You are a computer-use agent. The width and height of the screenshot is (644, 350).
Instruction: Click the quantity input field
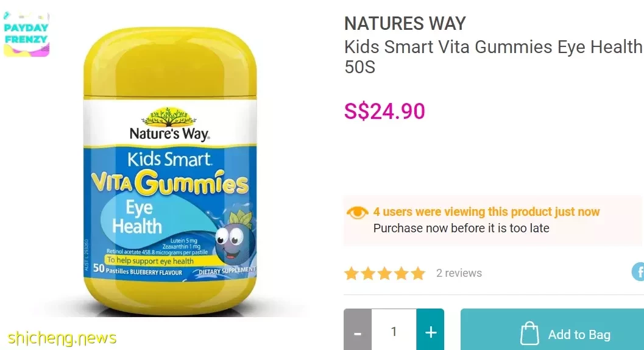point(394,330)
